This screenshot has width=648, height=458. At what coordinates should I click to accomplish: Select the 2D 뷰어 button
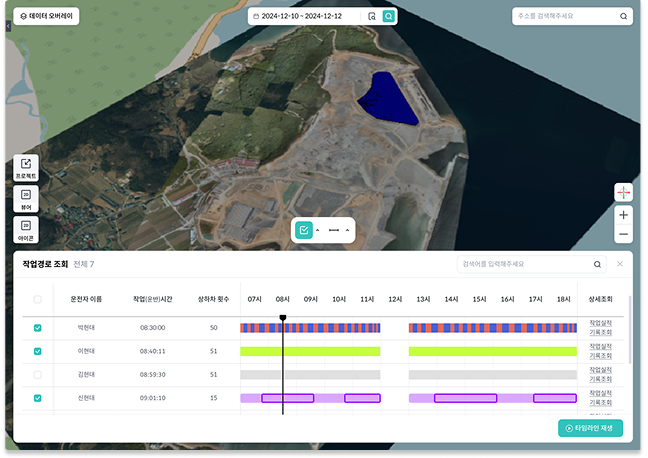coord(26,198)
